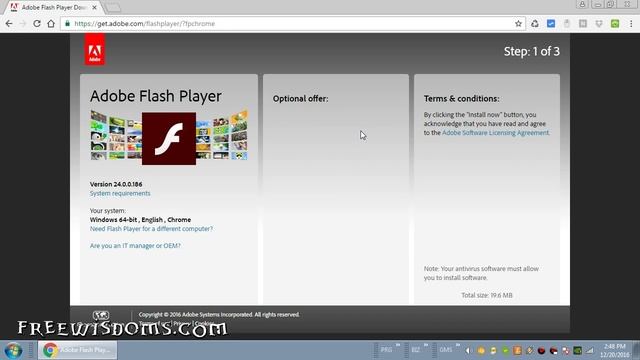The width and height of the screenshot is (640, 360).
Task: Show hidden system tray icons arrow
Action: pos(468,350)
